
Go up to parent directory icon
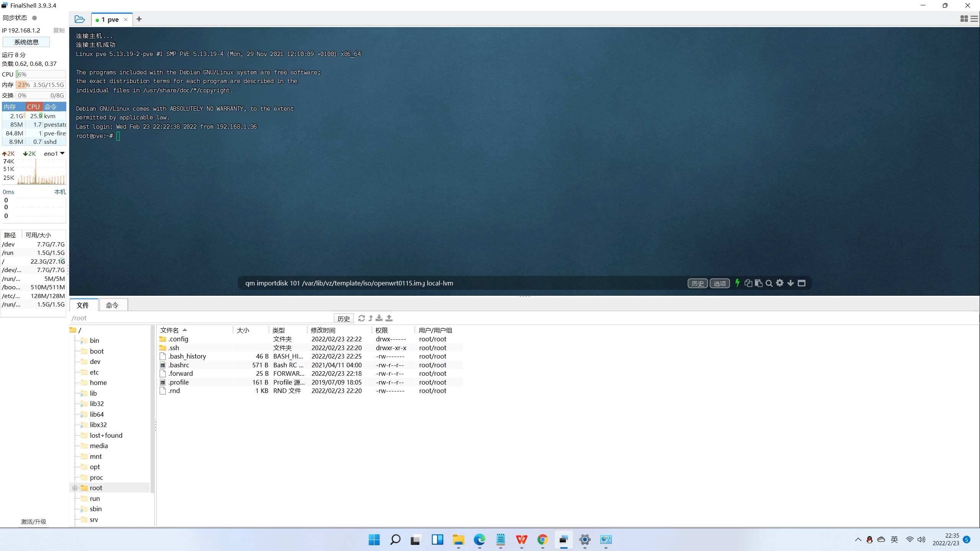click(371, 318)
